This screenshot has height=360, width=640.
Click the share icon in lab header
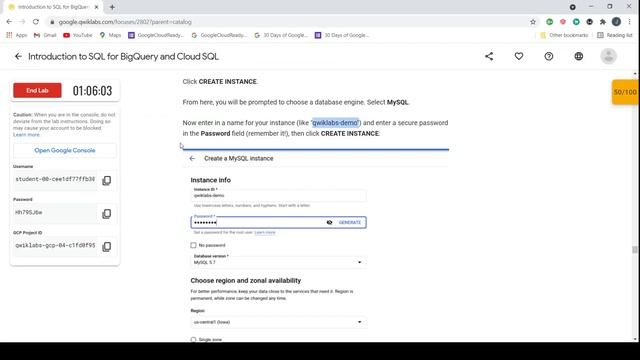click(x=489, y=56)
